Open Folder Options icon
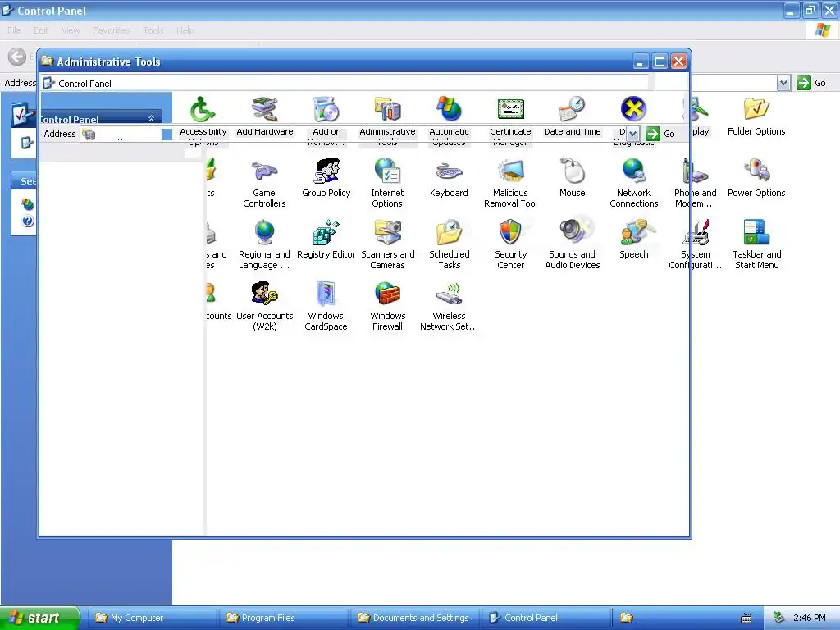The height and width of the screenshot is (630, 840). coord(756,109)
